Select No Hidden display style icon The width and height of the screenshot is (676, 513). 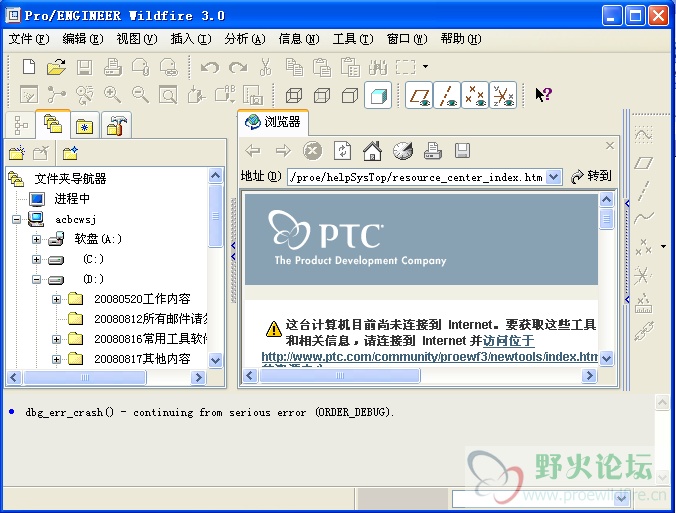point(350,95)
